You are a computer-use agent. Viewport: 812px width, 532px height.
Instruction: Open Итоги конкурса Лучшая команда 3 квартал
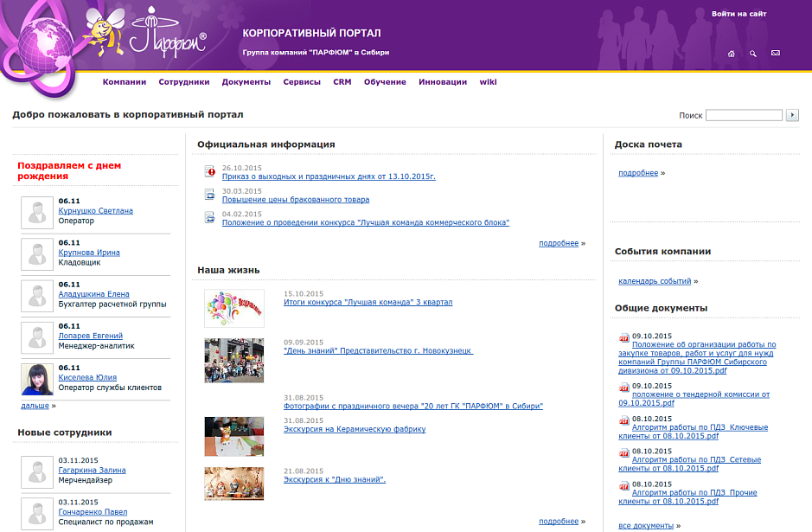point(368,303)
